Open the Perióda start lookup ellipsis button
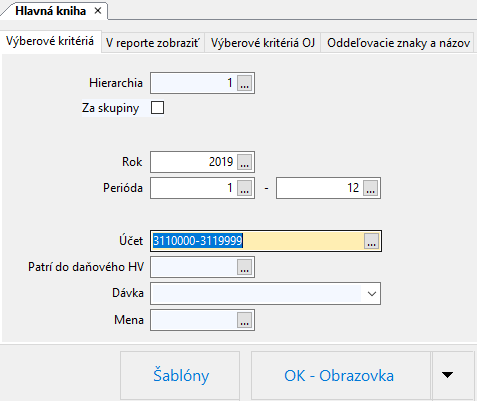Viewport: 477px width, 401px height. coord(244,188)
